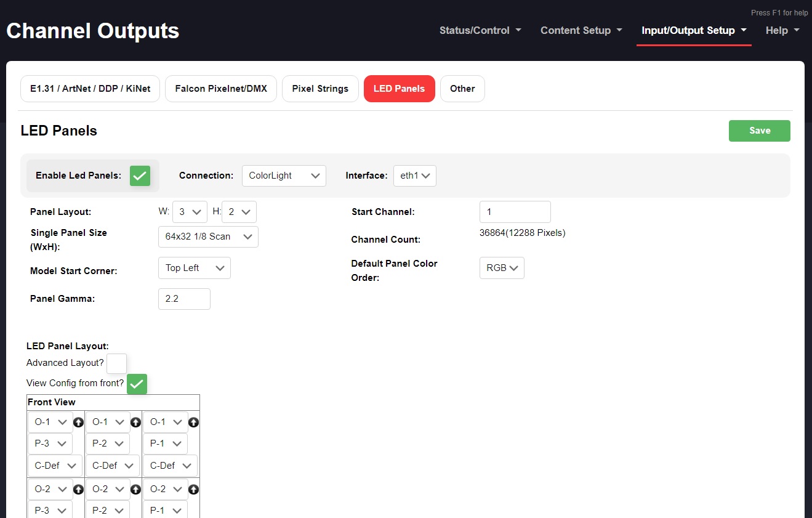Open the Model Start Corner dropdown
Viewport: 812px width, 518px height.
[x=195, y=268]
